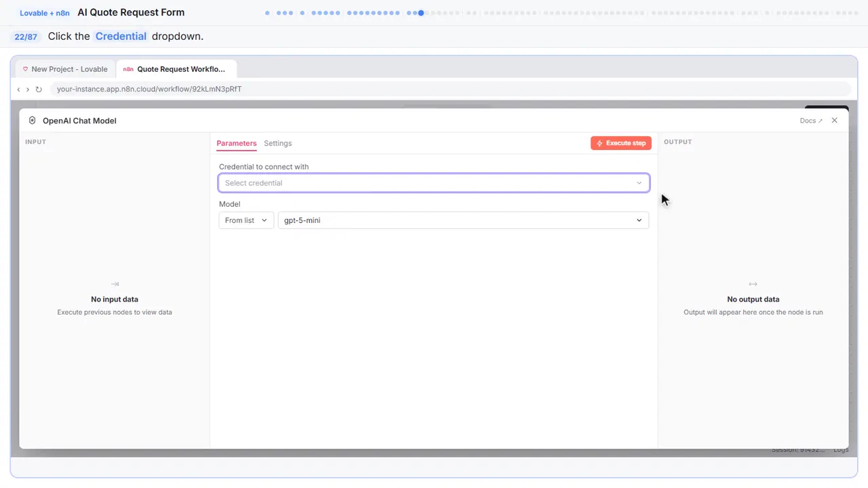Click the 'OUTPUT' panel heading
The width and height of the screenshot is (868, 488).
click(x=677, y=142)
